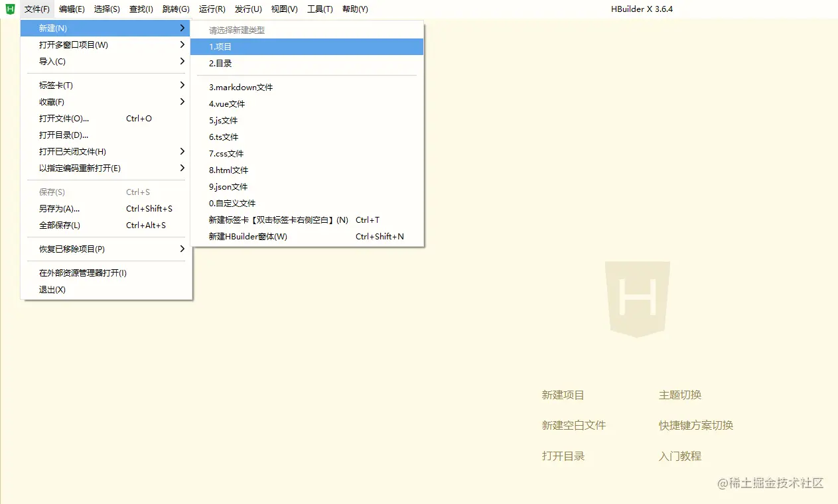
Task: Click the 快捷键方案切换 link
Action: [x=696, y=426]
